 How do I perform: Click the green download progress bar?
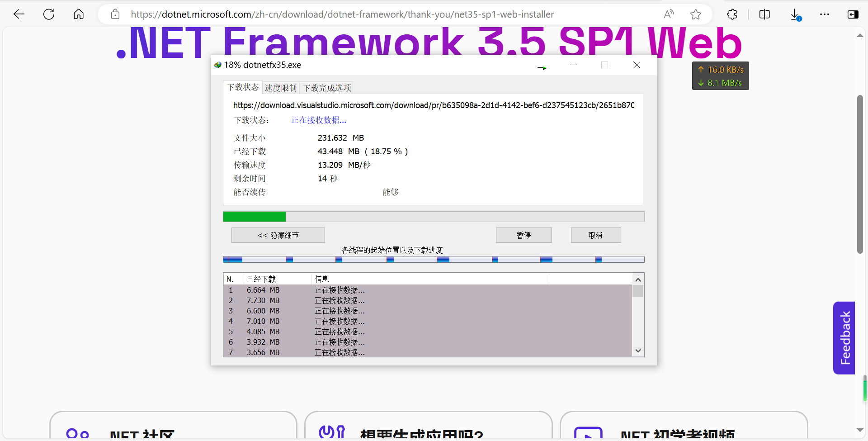pos(434,217)
